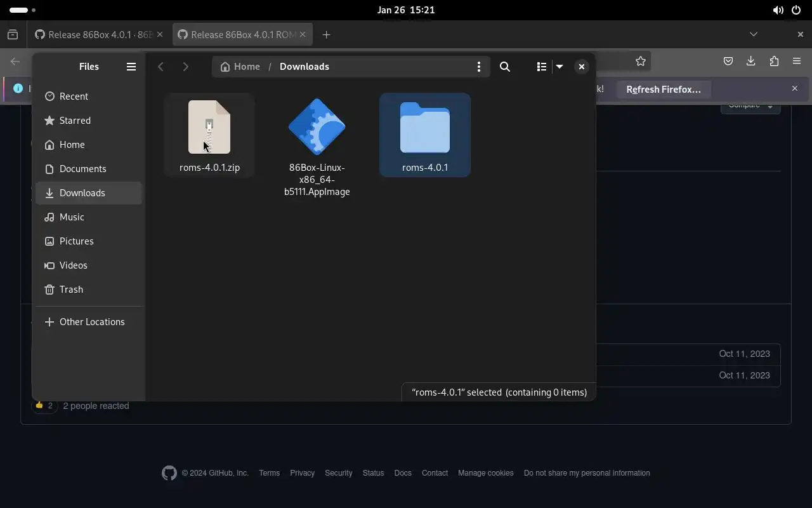812x508 pixels.
Task: Click the roms-4.0.1.zip file name
Action: (209, 168)
